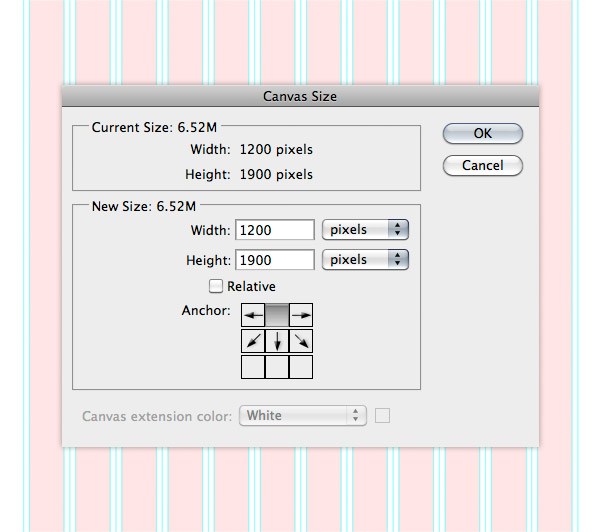This screenshot has width=600, height=532.
Task: Open the Height units pixels dropdown
Action: (x=365, y=260)
